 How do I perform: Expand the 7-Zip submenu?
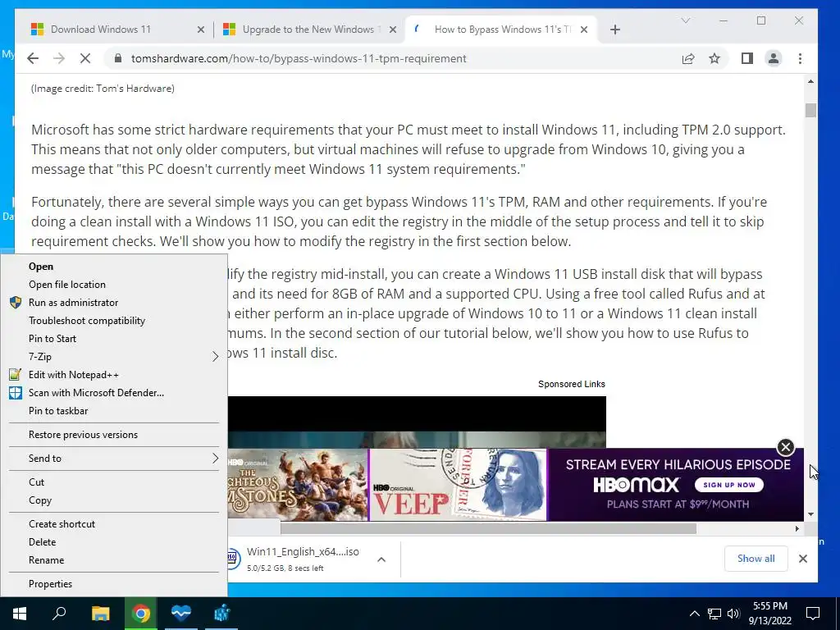113,357
